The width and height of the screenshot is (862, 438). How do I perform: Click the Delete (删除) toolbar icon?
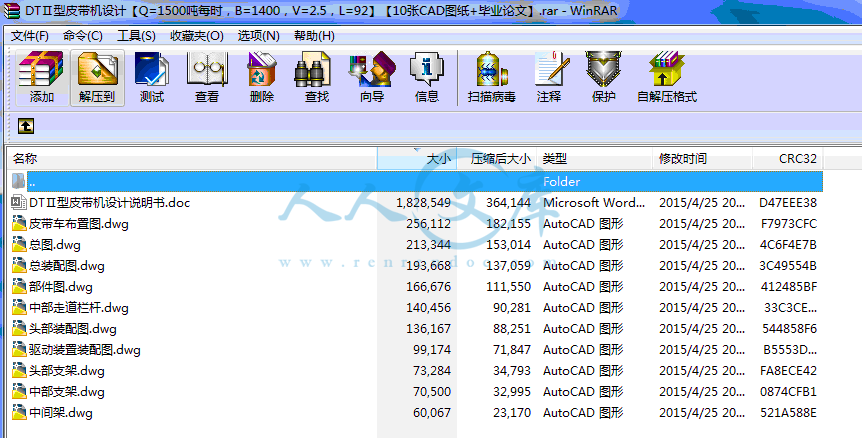point(262,77)
